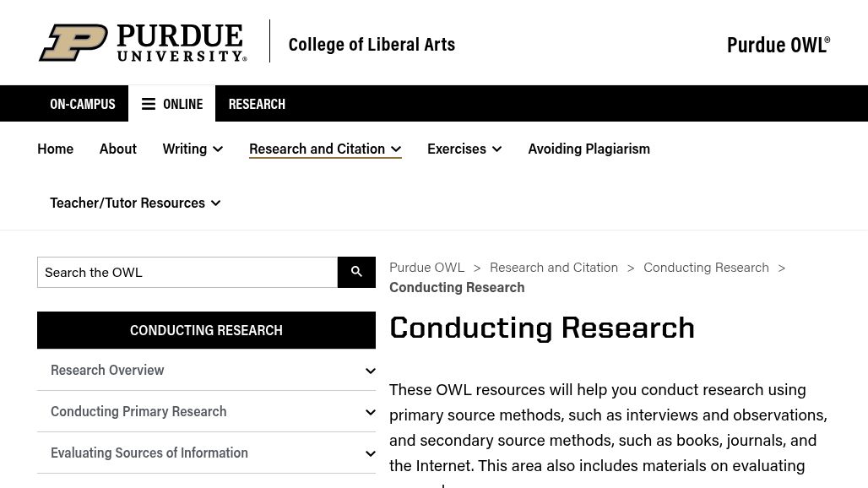Image resolution: width=868 pixels, height=488 pixels.
Task: Expand the Exercises dropdown arrow
Action: point(496,149)
